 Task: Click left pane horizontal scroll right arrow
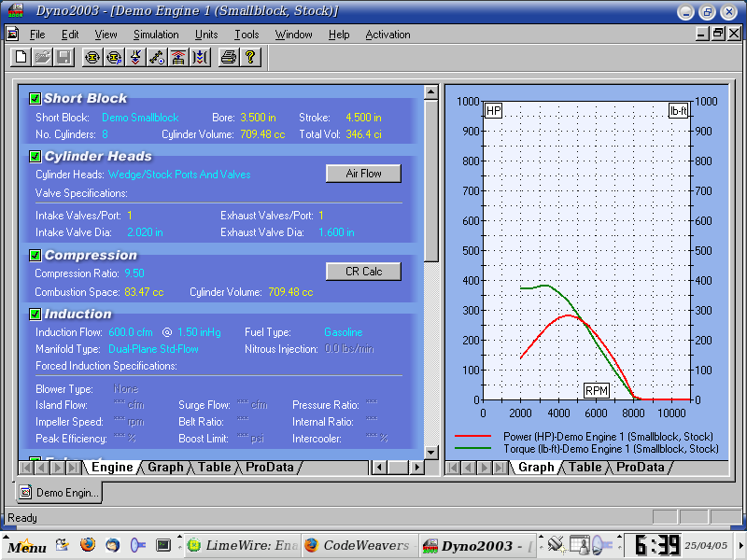pos(416,468)
